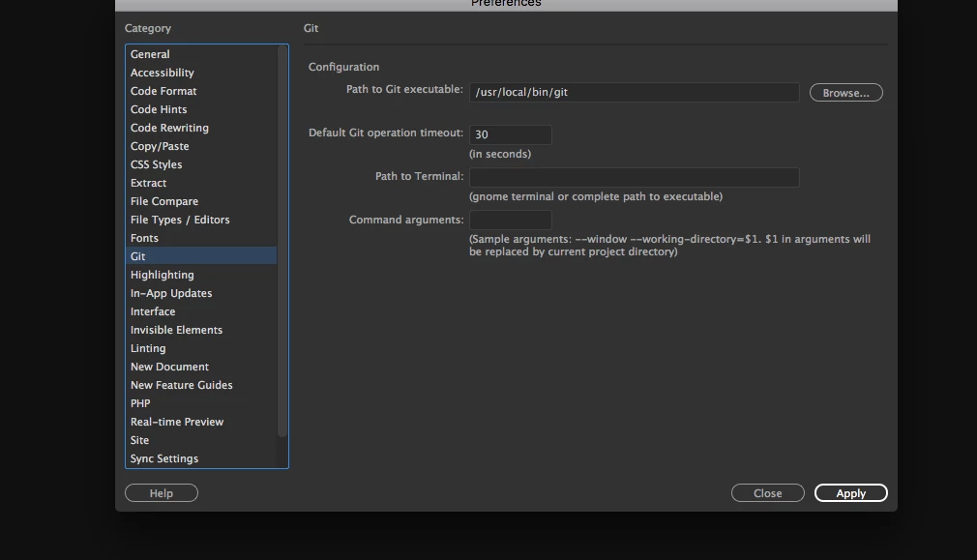The height and width of the screenshot is (560, 977).
Task: Open Linting preferences
Action: click(x=200, y=348)
